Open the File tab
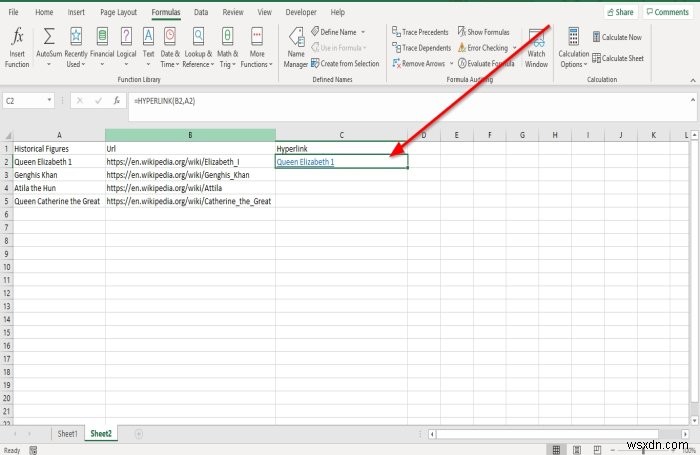The width and height of the screenshot is (700, 455). click(x=13, y=12)
